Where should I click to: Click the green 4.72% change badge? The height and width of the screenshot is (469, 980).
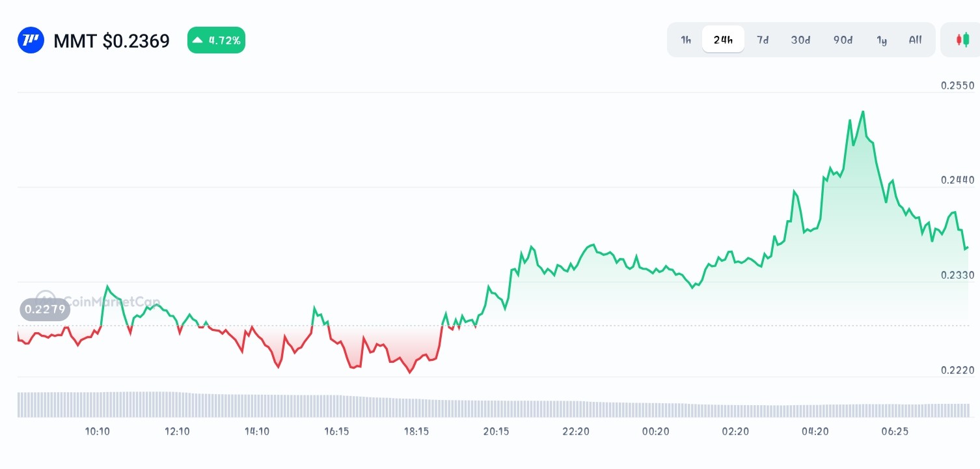[216, 40]
